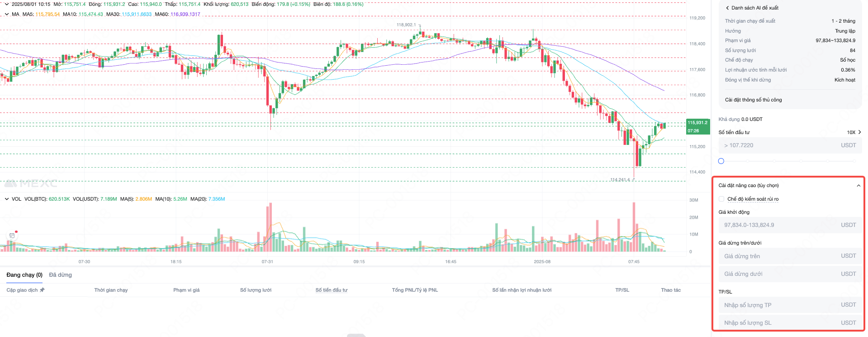This screenshot has width=868, height=337.
Task: Collapse the MA indicator legend
Action: coord(7,14)
